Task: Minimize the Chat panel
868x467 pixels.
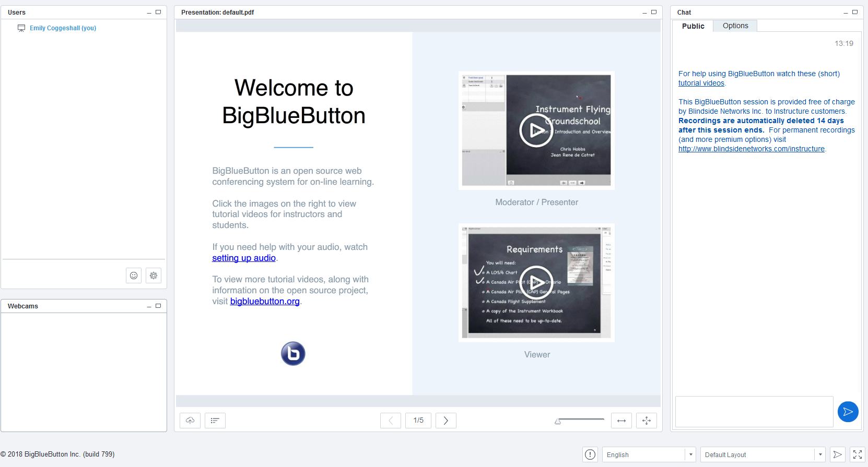Action: coord(846,13)
